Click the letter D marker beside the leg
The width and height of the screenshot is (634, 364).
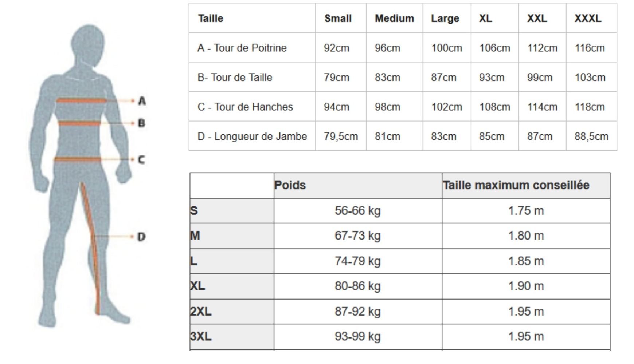141,237
